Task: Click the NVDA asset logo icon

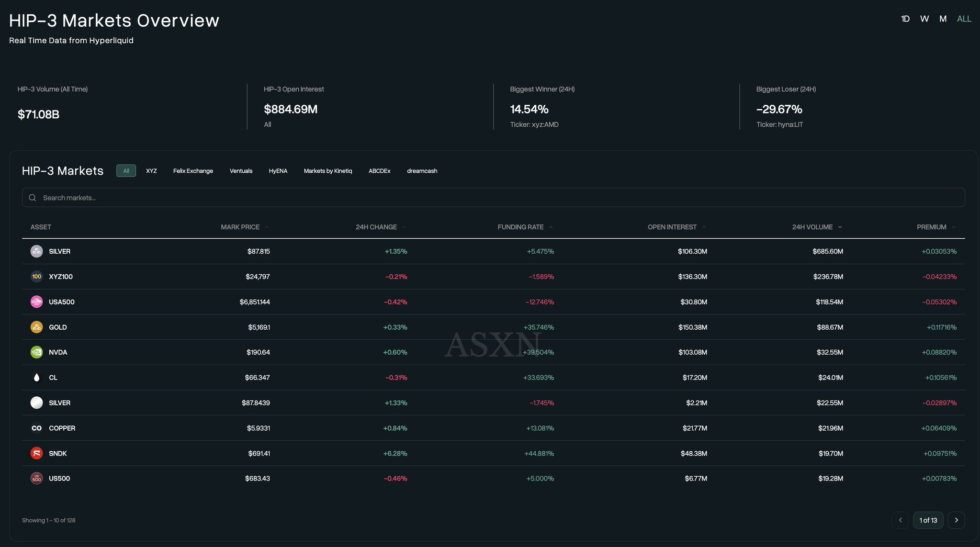Action: click(x=36, y=352)
